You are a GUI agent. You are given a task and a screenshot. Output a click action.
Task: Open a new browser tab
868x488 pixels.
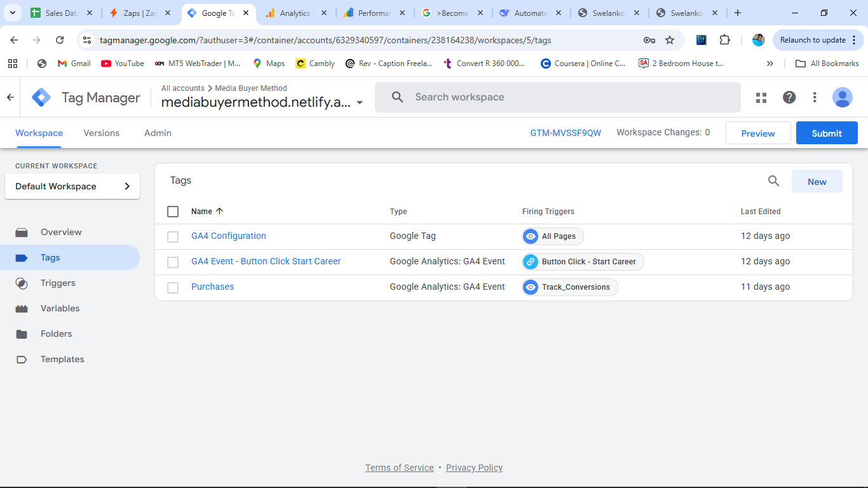(x=738, y=13)
